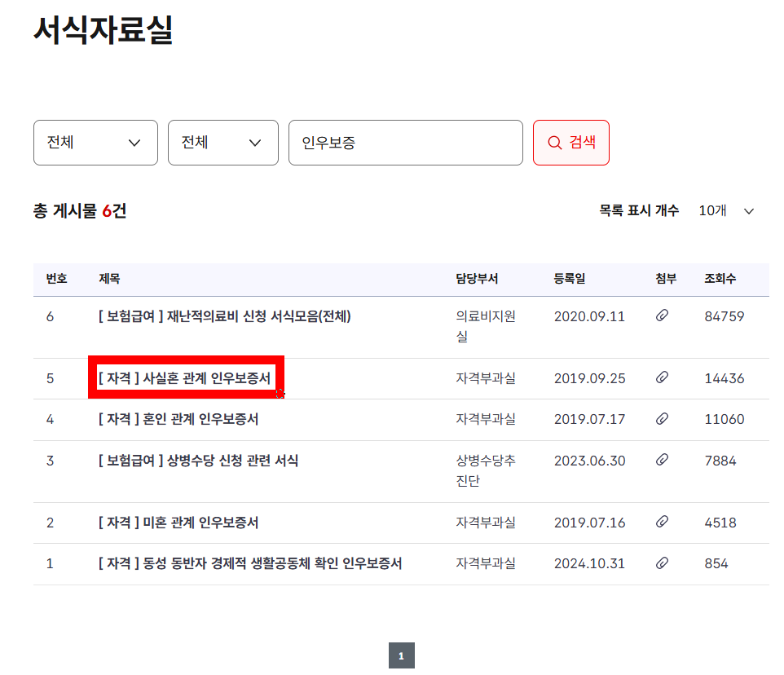Click 자격부과실 in the 사실혼 관계 row
The height and width of the screenshot is (675, 784).
point(486,378)
